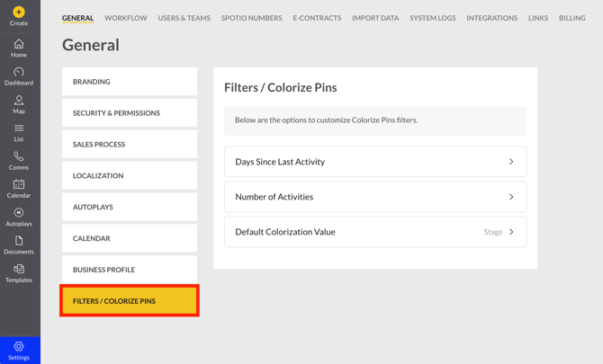The image size is (603, 364).
Task: Click Default Colorization Value label
Action: tap(285, 232)
